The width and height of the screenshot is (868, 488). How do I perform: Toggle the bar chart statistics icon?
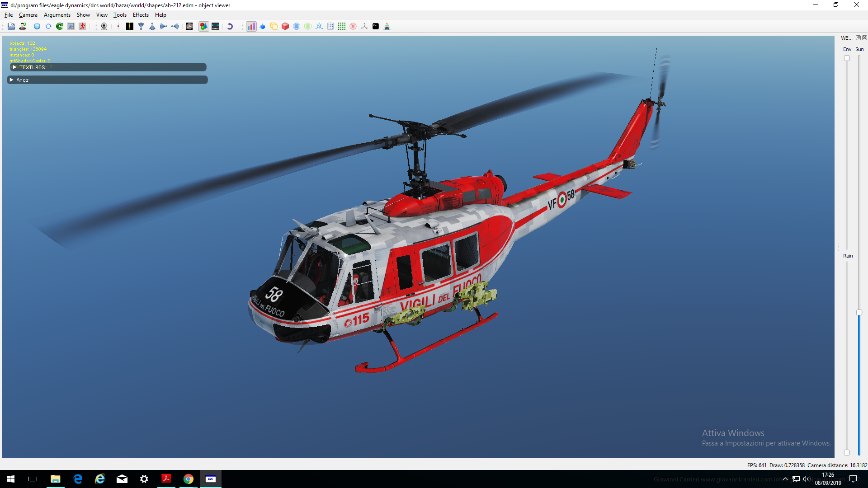click(x=251, y=26)
